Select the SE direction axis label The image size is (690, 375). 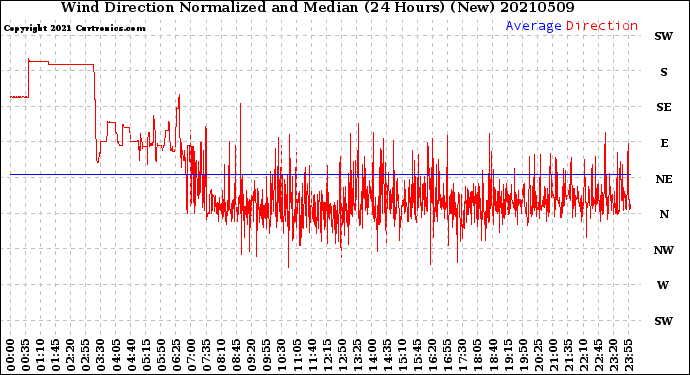coord(664,107)
